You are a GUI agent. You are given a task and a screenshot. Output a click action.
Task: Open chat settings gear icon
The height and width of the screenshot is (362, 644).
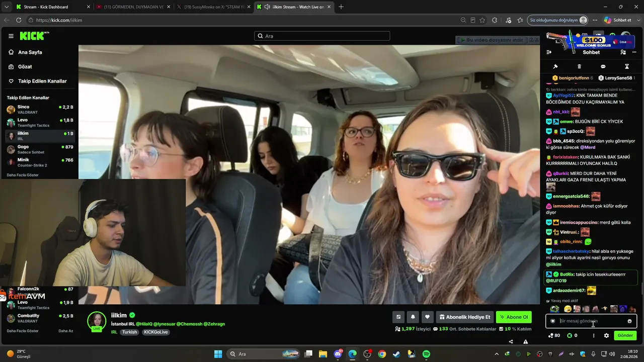(606, 335)
